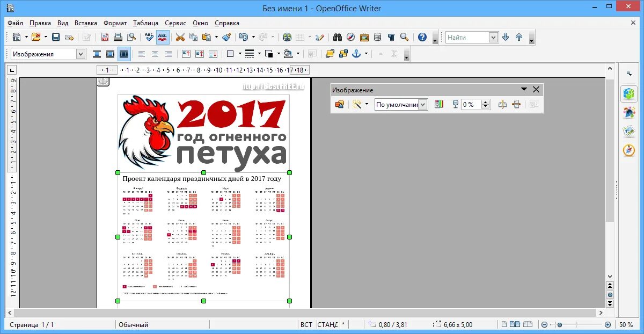Open the Вставка menu
Image resolution: width=644 pixels, height=334 pixels.
tap(86, 23)
